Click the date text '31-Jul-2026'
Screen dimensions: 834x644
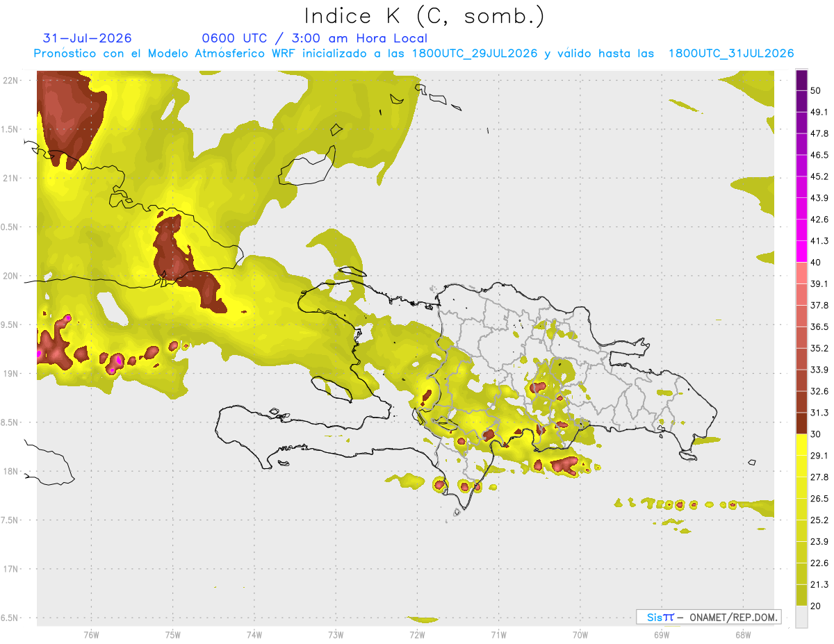pyautogui.click(x=88, y=38)
